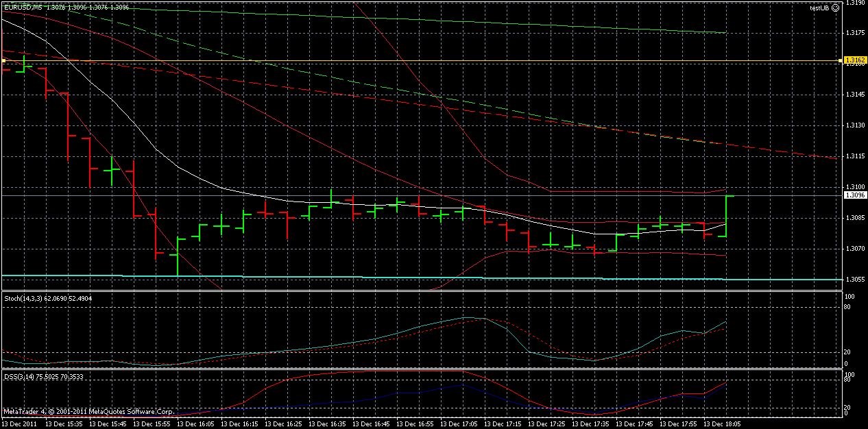Select the highlighted 1.3163 price level tag

pos(854,60)
